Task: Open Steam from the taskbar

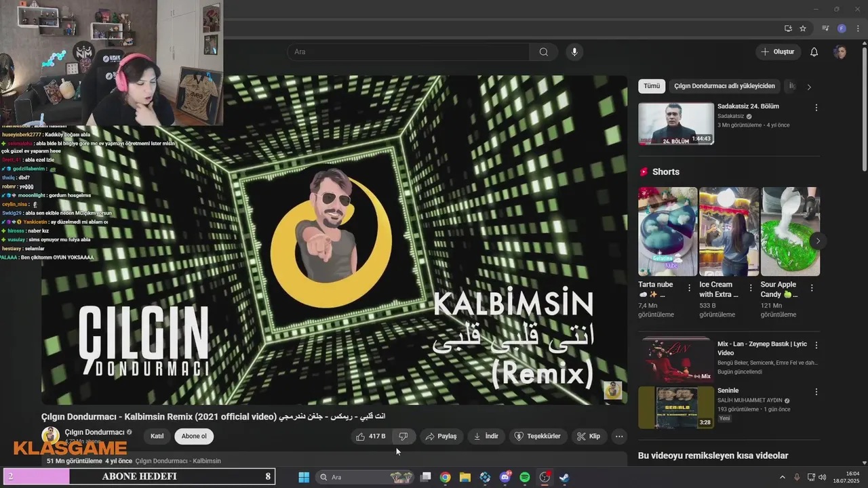Action: coord(564,477)
